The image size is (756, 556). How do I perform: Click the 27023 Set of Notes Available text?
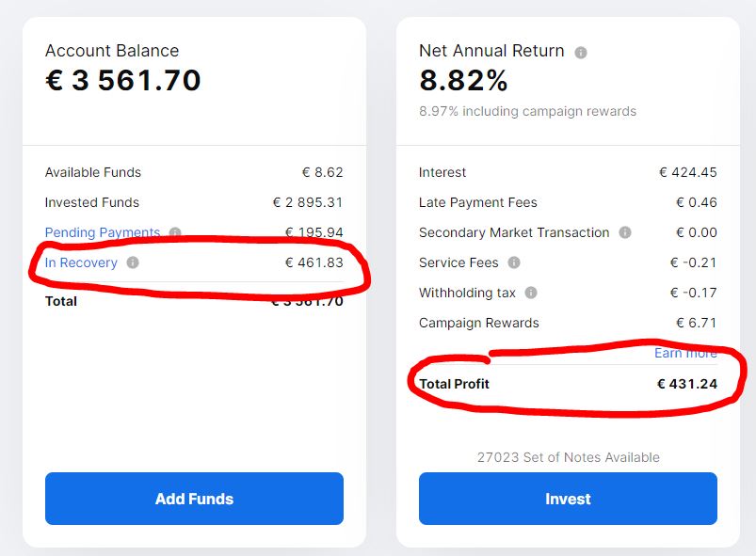coord(569,457)
